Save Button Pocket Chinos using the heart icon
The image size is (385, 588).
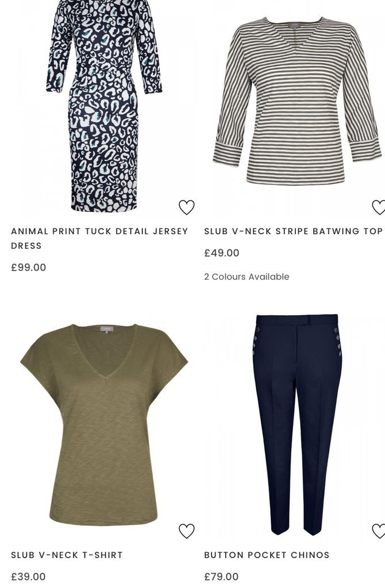(378, 531)
